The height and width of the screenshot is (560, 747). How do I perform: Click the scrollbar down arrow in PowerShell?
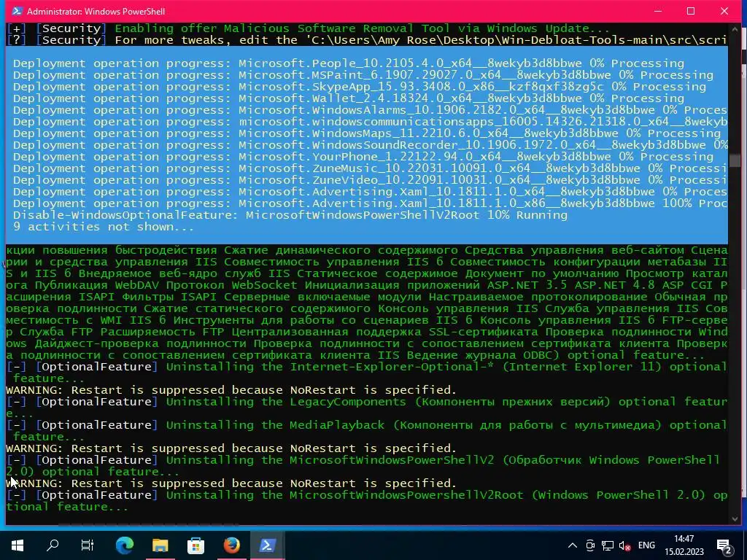pos(734,519)
